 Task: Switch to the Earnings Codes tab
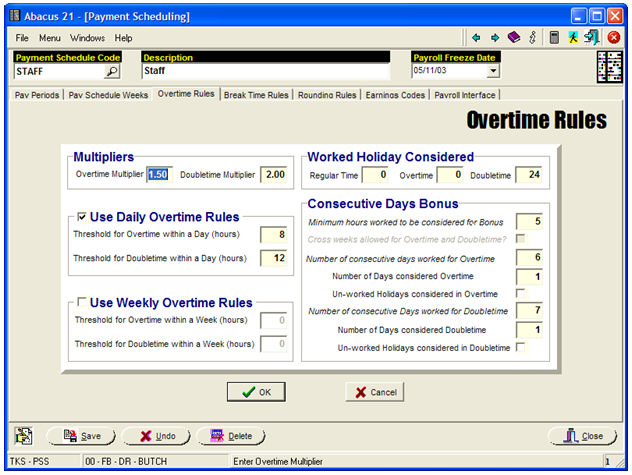[395, 95]
